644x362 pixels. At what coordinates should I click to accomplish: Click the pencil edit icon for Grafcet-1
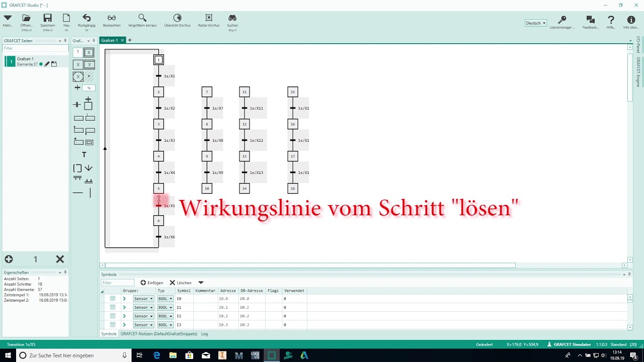coord(47,64)
